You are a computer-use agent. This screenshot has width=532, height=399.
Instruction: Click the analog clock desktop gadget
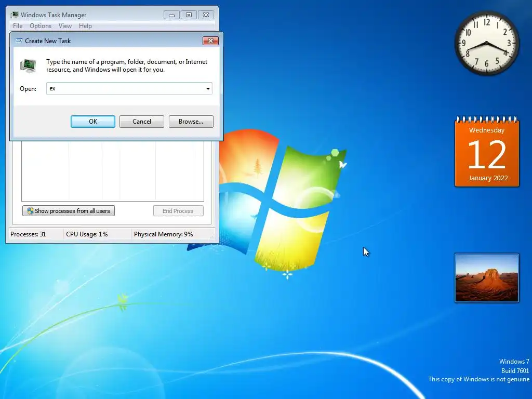point(486,43)
